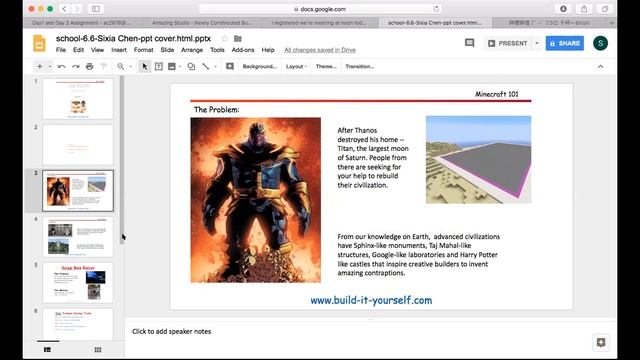Star the presentation with the star icon
The image size is (640, 360).
click(x=224, y=38)
